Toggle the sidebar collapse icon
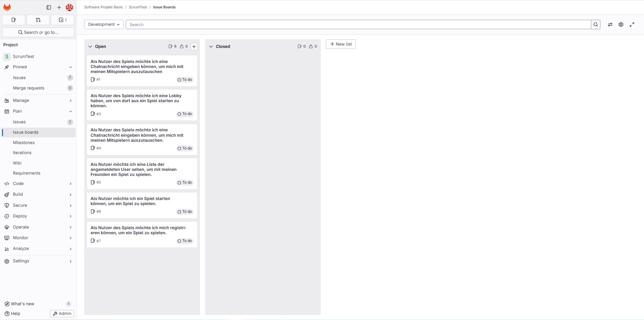644x320 pixels. (49, 7)
